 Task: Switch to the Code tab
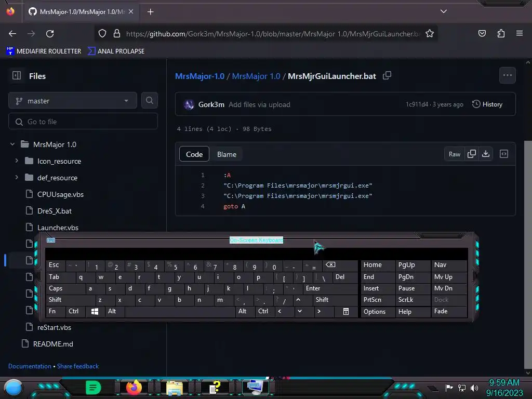pos(194,154)
